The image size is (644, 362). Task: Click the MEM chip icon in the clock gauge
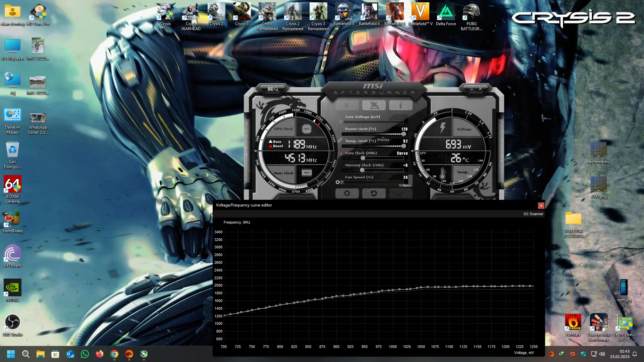(307, 173)
